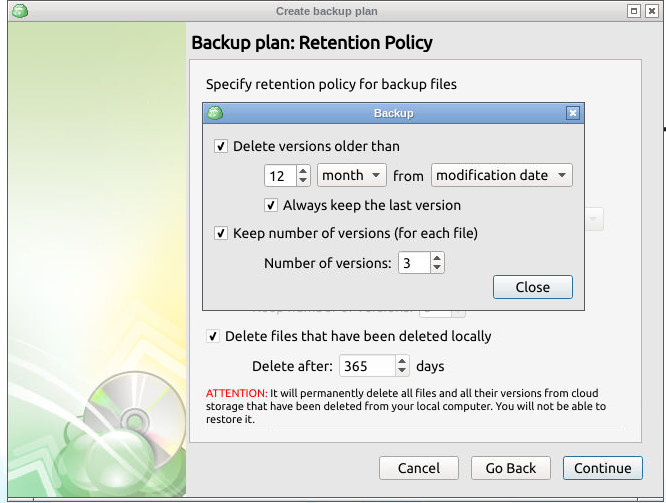Open the month unit dropdown

pyautogui.click(x=352, y=175)
